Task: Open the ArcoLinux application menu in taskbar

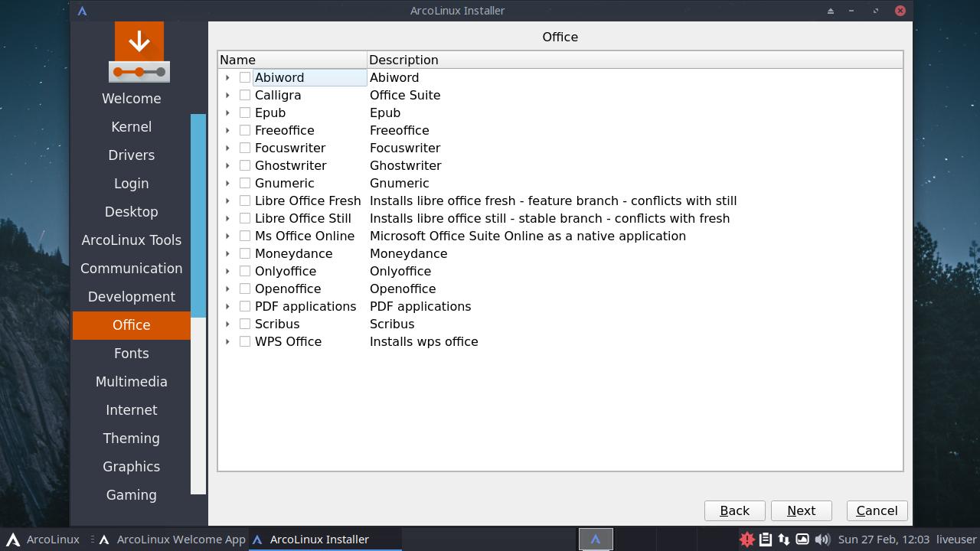Action: (x=42, y=540)
